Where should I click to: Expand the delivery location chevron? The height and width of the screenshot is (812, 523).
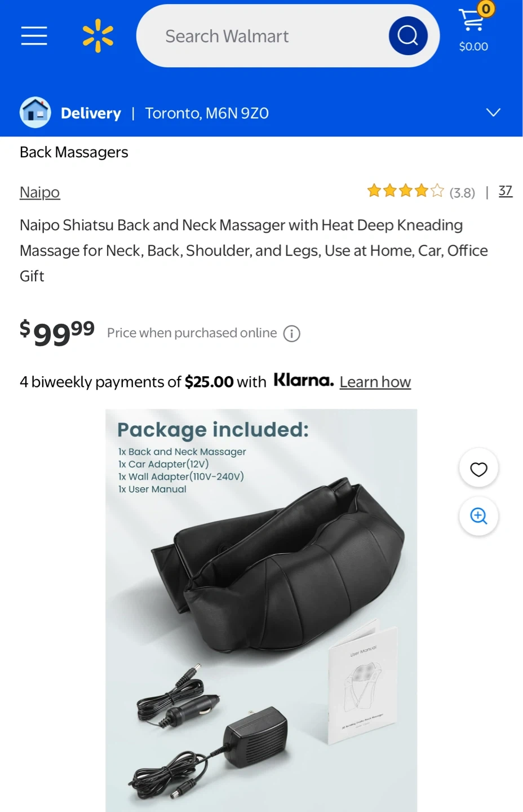pyautogui.click(x=493, y=112)
